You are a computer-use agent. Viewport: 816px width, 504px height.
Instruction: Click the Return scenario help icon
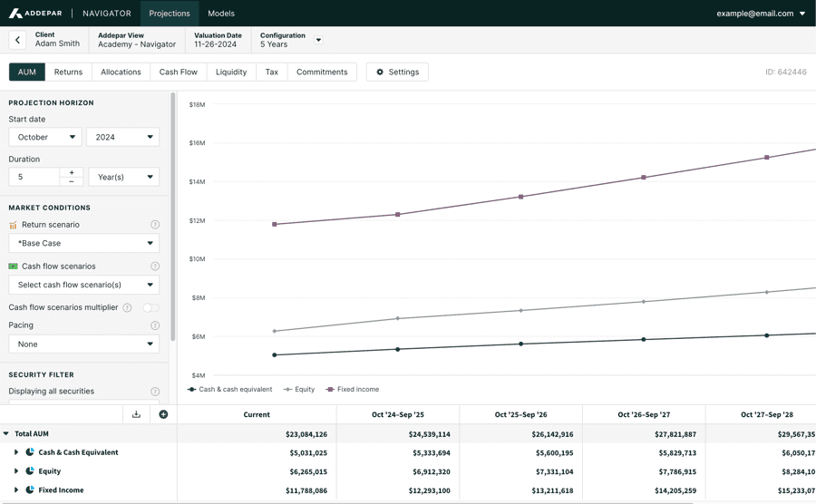155,225
